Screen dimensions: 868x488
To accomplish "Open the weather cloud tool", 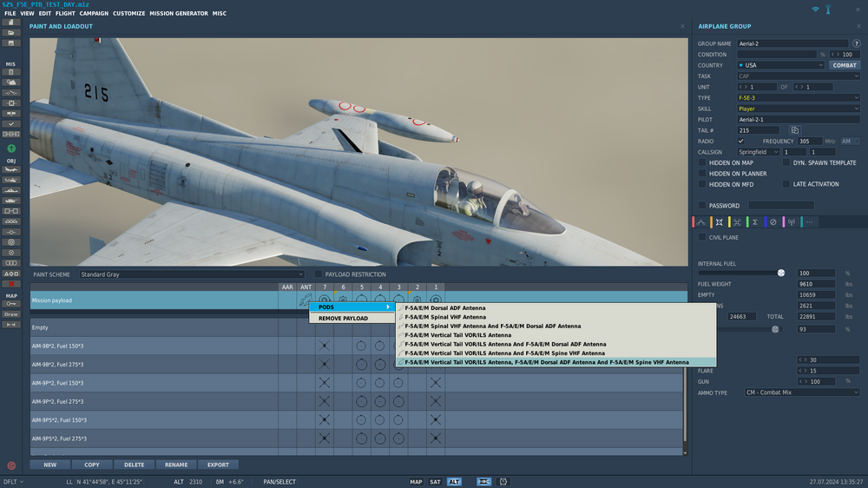I will coord(10,82).
